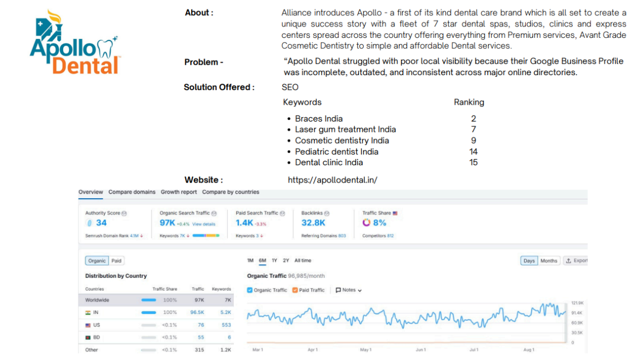Click the Traffic Share column header
Viewport: 644px width, 363px height.
pyautogui.click(x=165, y=289)
